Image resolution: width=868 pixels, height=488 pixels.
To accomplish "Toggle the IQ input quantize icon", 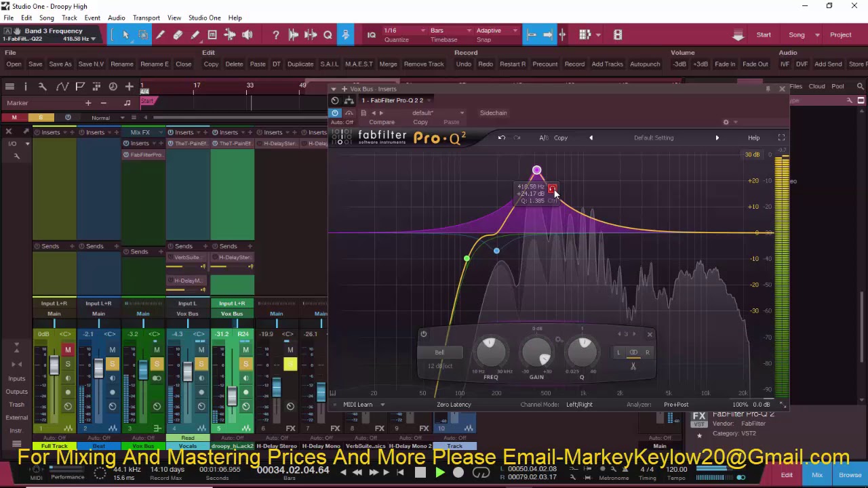I will point(371,35).
